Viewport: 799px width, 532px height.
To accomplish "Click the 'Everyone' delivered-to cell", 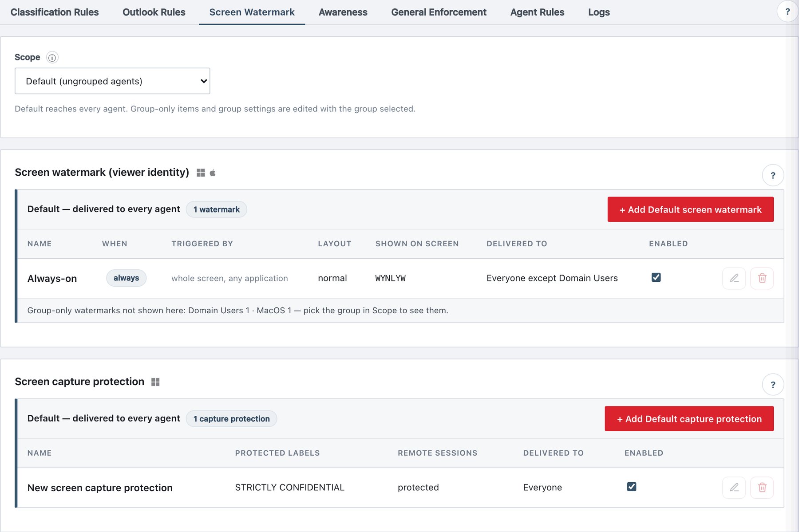I will [x=542, y=488].
